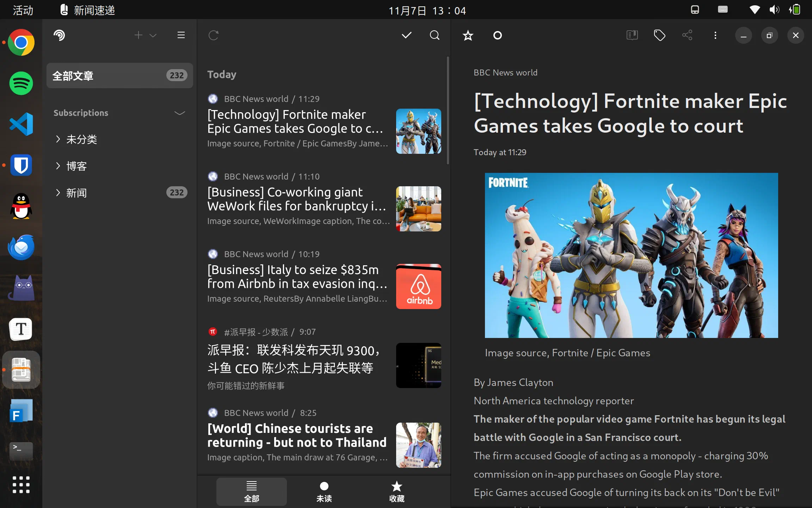
Task: Mark all articles as read with checkmark icon
Action: point(406,35)
